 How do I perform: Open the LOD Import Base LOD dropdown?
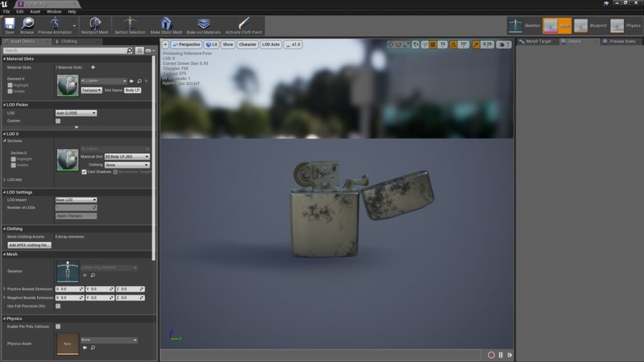76,200
